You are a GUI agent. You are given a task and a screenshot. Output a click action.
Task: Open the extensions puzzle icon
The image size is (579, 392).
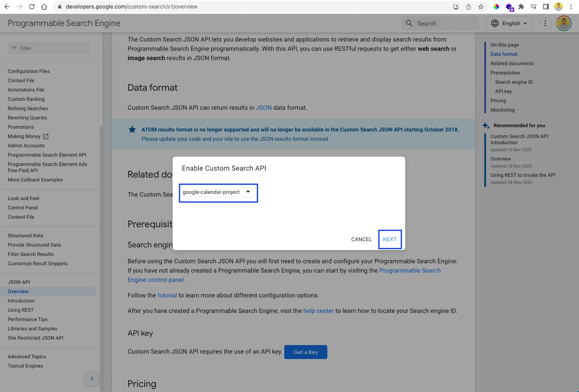521,7
